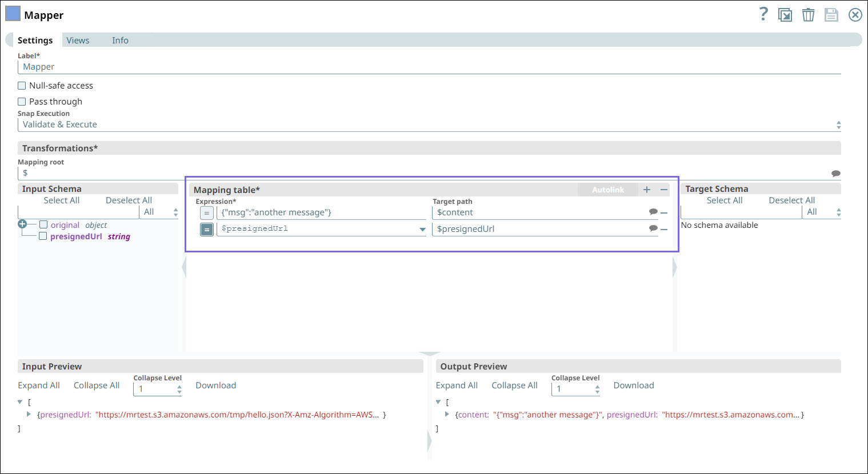The image size is (868, 474).
Task: Open the help question mark icon
Action: tap(763, 14)
